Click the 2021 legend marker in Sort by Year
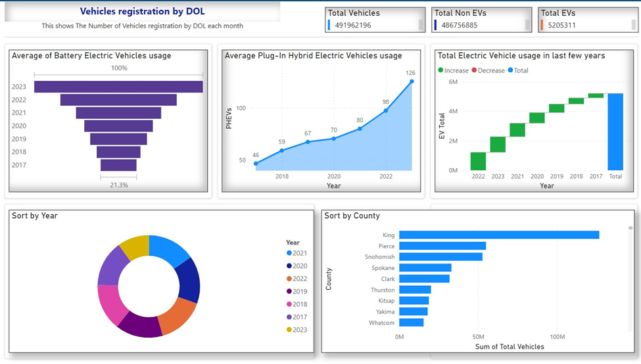 click(x=289, y=253)
